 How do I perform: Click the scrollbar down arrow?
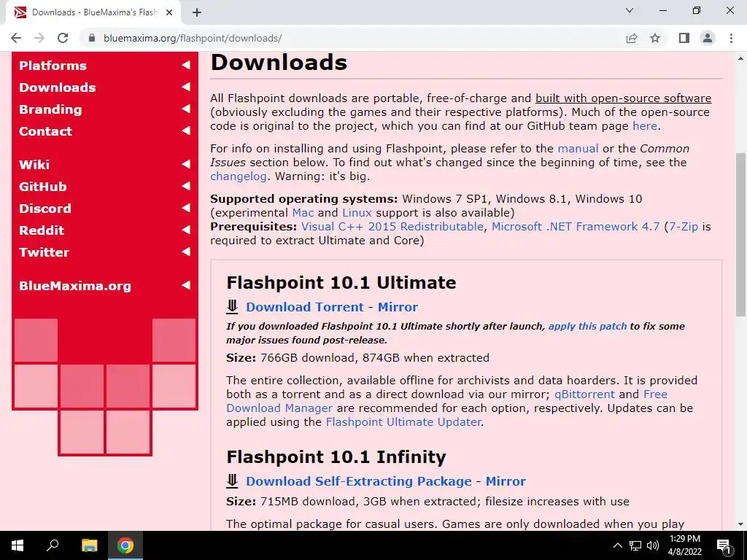[x=740, y=524]
